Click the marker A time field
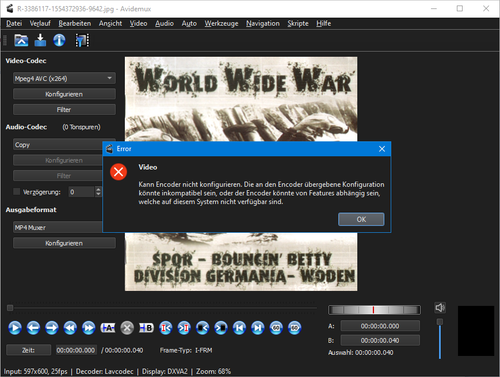 coord(380,326)
